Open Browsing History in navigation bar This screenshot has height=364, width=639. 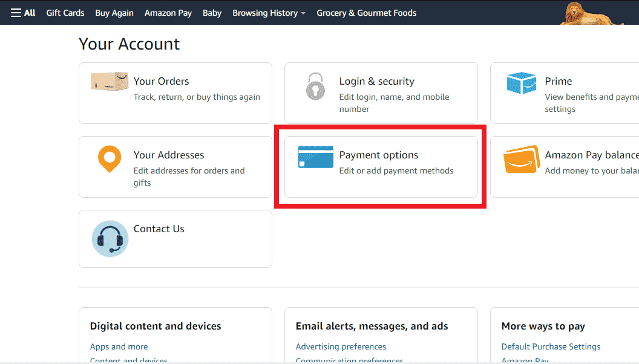(265, 13)
